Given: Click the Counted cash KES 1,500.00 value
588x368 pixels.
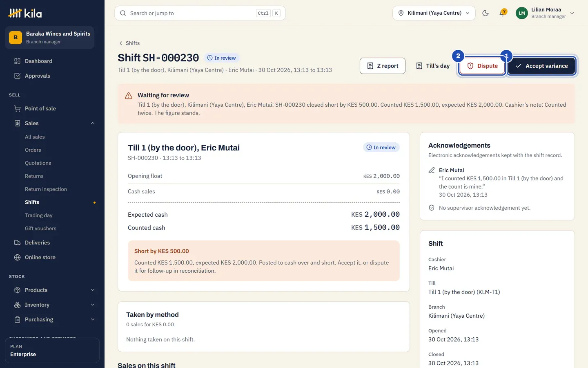Looking at the screenshot, I should [376, 228].
